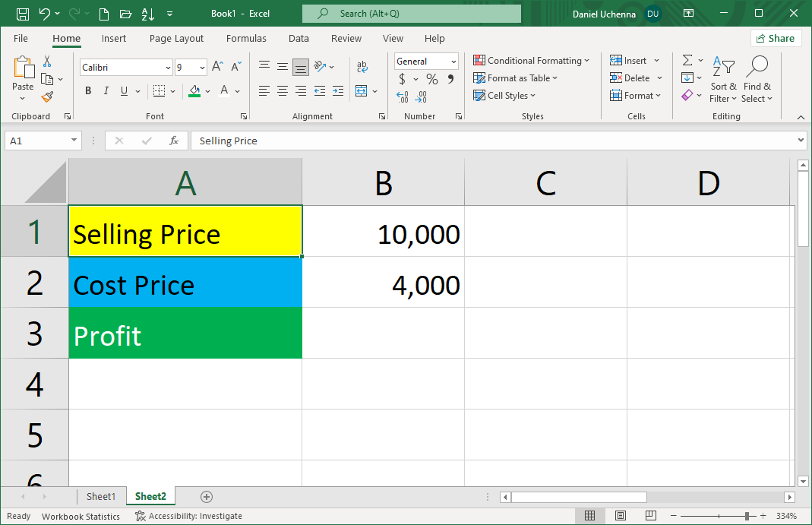The height and width of the screenshot is (525, 812).
Task: Apply Underline formatting
Action: pyautogui.click(x=123, y=90)
